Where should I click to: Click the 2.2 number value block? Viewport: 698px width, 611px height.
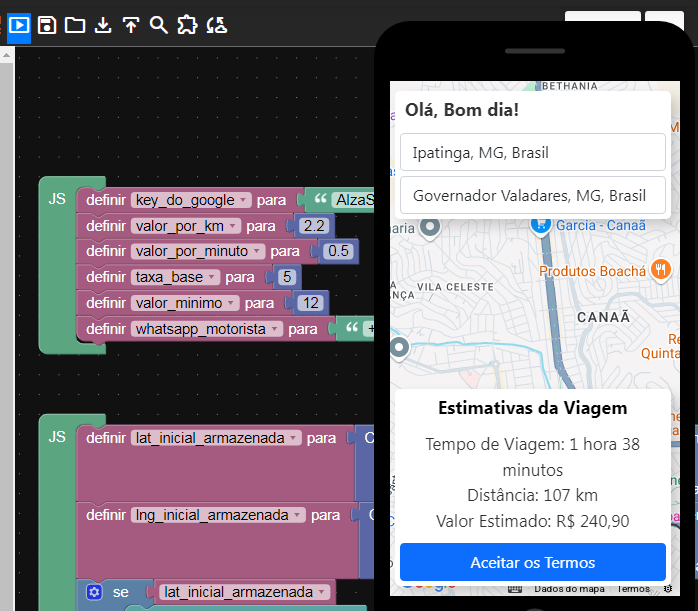click(x=314, y=225)
